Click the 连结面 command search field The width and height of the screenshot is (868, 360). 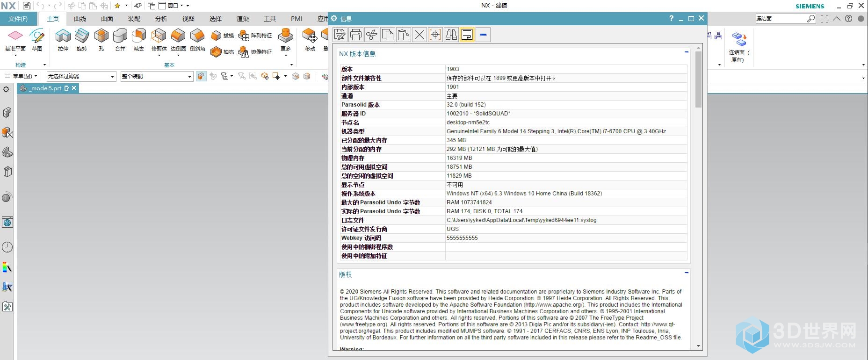point(781,19)
